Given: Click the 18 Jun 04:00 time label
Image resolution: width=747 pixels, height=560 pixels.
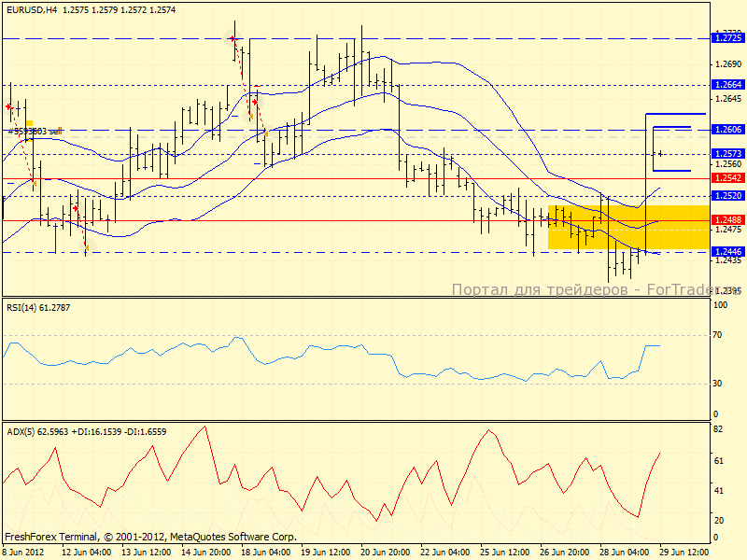Looking at the screenshot, I should point(265,553).
